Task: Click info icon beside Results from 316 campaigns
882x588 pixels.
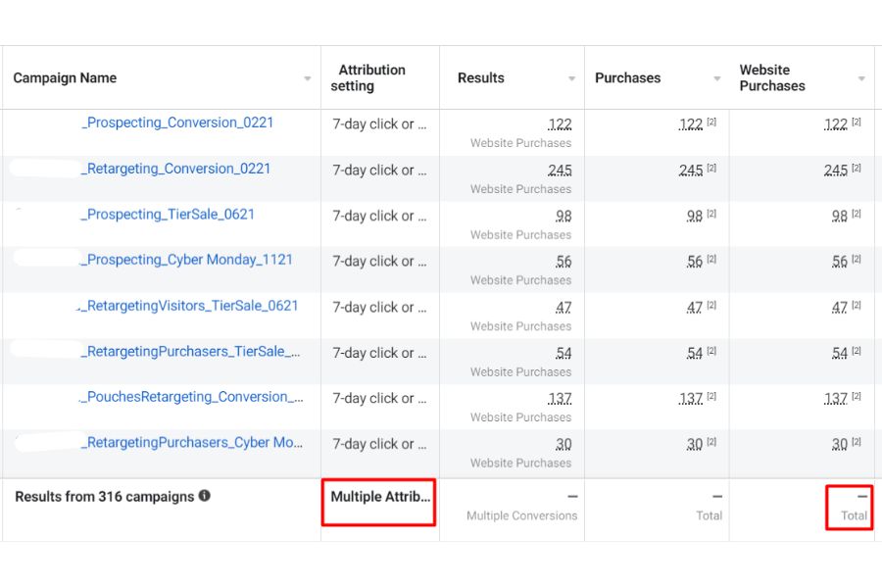Action: point(205,496)
